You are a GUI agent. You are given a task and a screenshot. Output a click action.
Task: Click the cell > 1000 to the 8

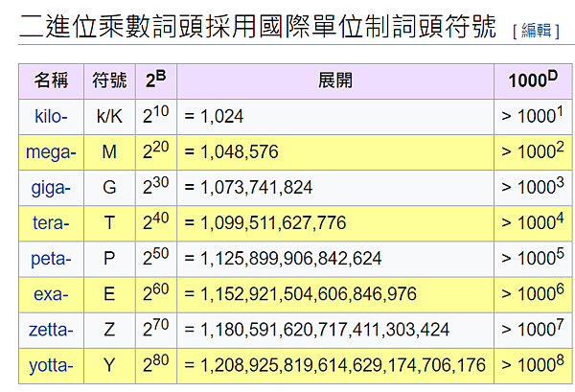point(533,365)
